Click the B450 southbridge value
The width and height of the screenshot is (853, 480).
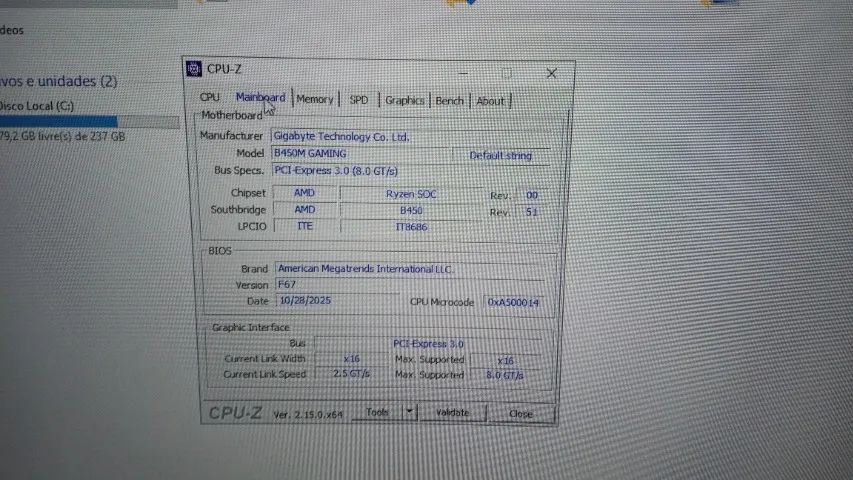tap(411, 211)
